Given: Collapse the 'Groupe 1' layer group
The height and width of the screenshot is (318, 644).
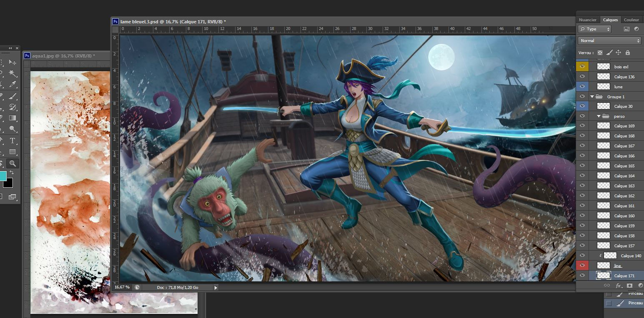Looking at the screenshot, I should [x=592, y=97].
